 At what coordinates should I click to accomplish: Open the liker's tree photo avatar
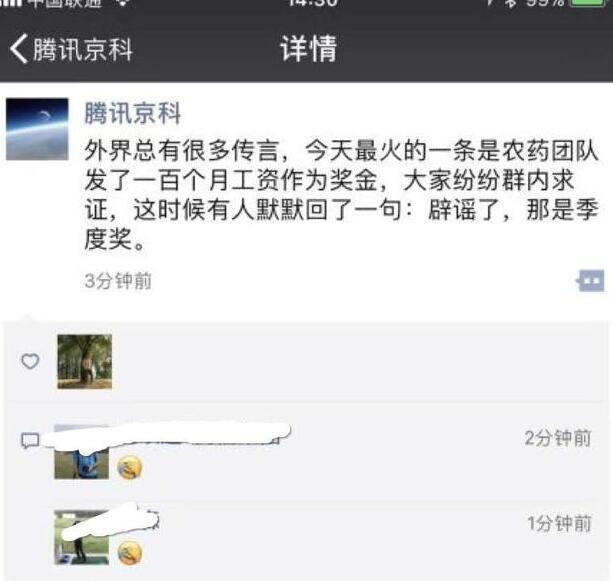coord(84,362)
